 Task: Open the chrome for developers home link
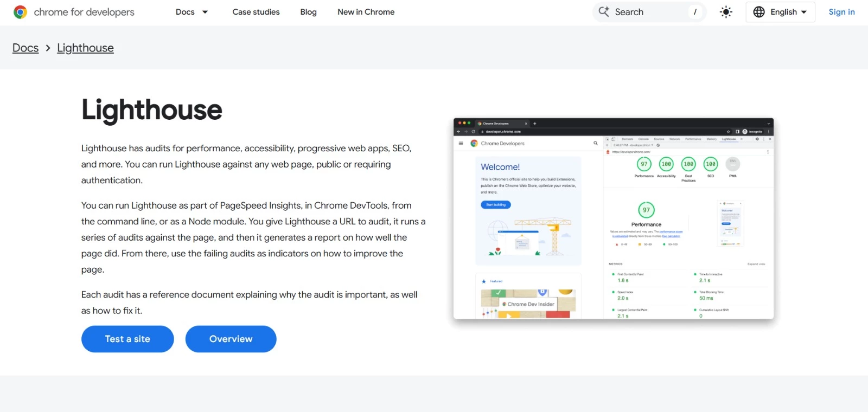point(74,12)
